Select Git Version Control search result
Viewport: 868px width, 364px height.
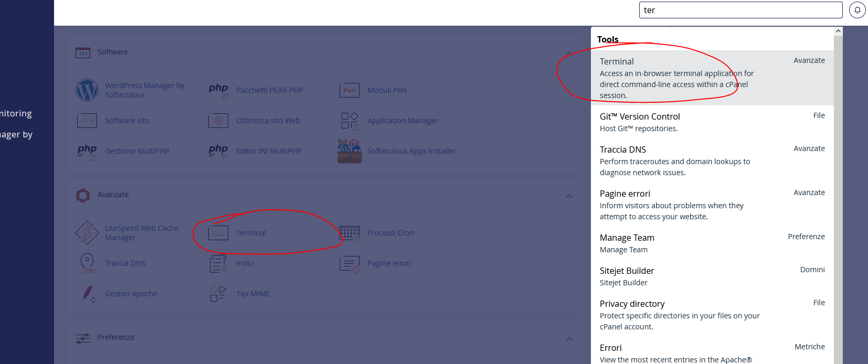(712, 122)
